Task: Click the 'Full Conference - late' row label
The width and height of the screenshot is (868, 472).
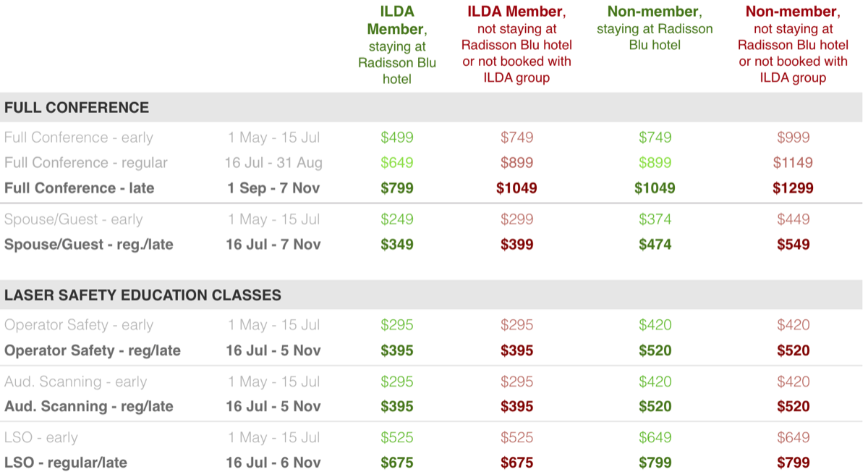Action: click(80, 188)
